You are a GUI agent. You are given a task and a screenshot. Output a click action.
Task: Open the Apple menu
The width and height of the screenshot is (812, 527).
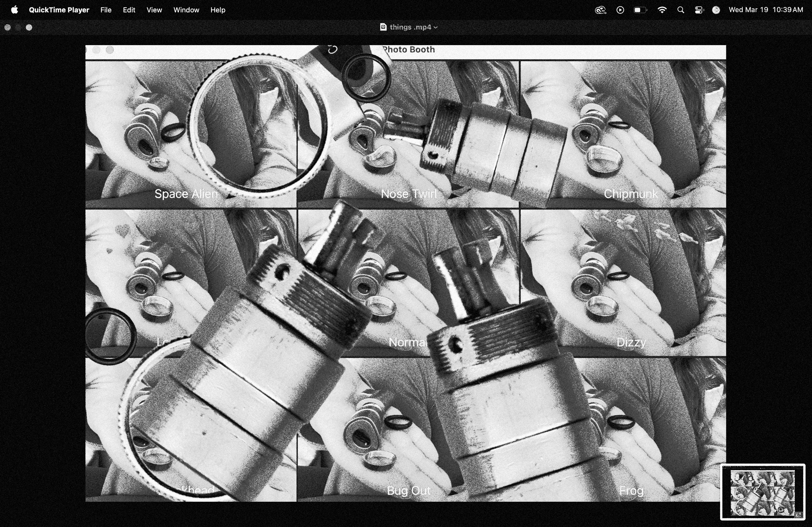[14, 10]
